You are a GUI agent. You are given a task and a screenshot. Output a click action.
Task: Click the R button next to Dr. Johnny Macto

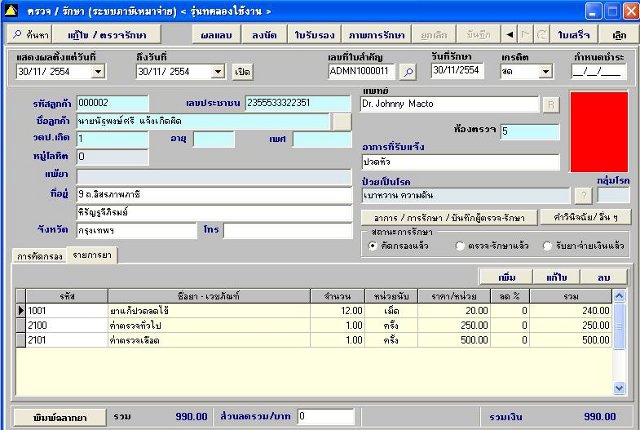[550, 104]
